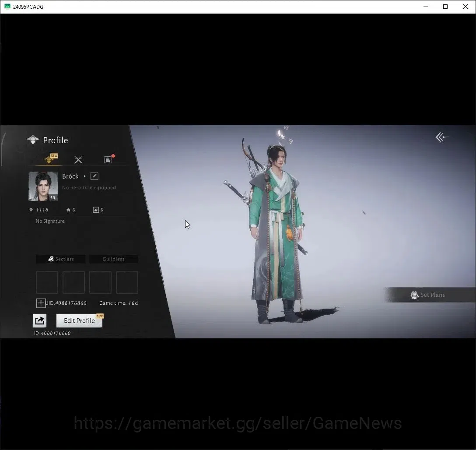Click the 24095PCADG window title icon
Viewport: 476px width, 450px height.
pyautogui.click(x=7, y=7)
